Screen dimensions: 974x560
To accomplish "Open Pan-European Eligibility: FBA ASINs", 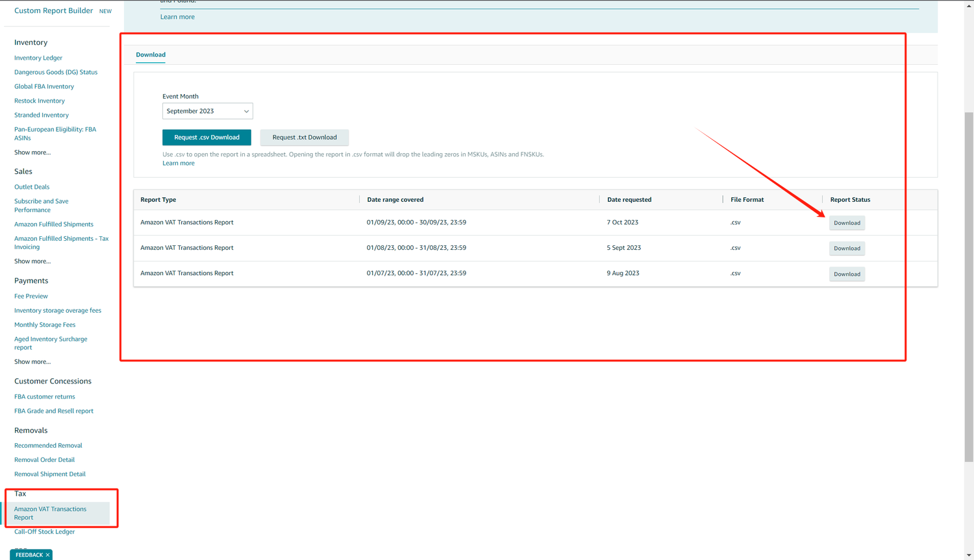I will click(x=55, y=134).
